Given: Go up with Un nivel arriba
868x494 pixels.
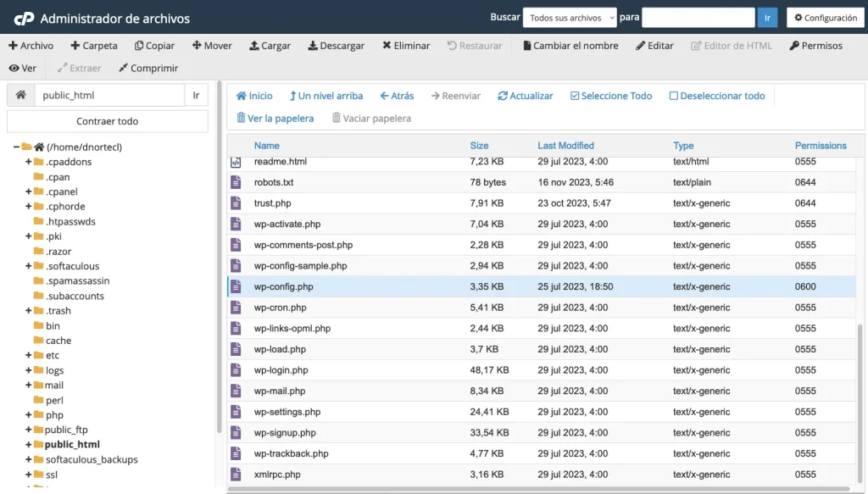Looking at the screenshot, I should click(x=326, y=96).
